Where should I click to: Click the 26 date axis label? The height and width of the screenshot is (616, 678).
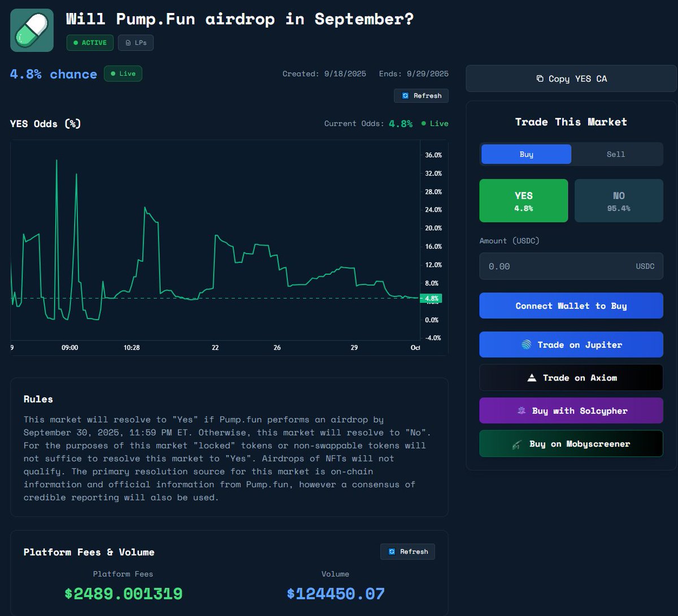click(277, 348)
